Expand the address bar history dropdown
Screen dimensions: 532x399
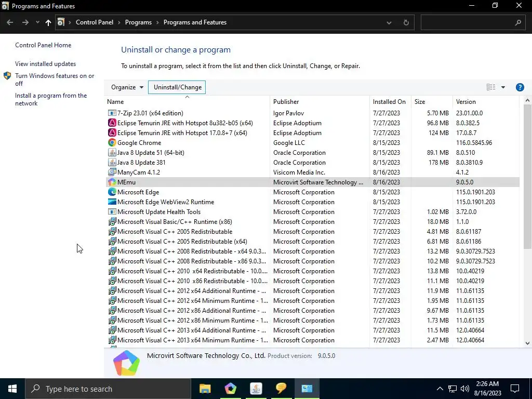point(389,22)
